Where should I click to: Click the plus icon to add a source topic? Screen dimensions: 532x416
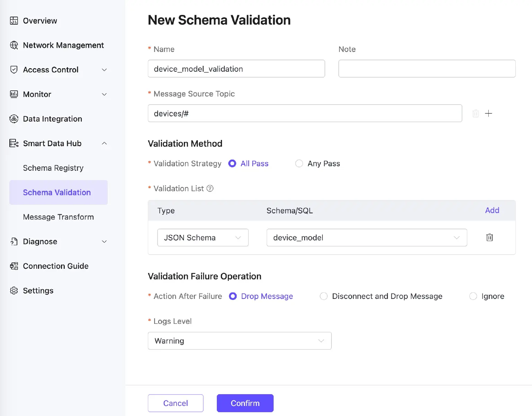pos(489,113)
